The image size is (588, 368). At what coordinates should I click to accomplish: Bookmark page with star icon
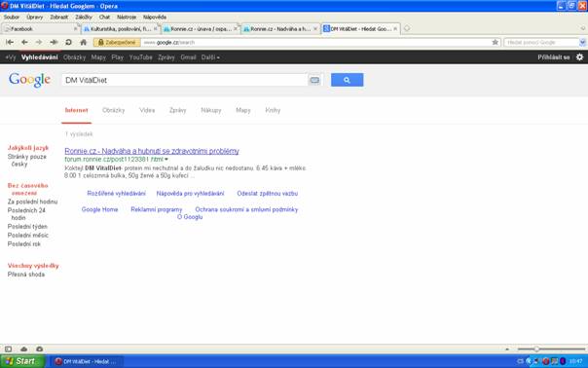pos(495,43)
